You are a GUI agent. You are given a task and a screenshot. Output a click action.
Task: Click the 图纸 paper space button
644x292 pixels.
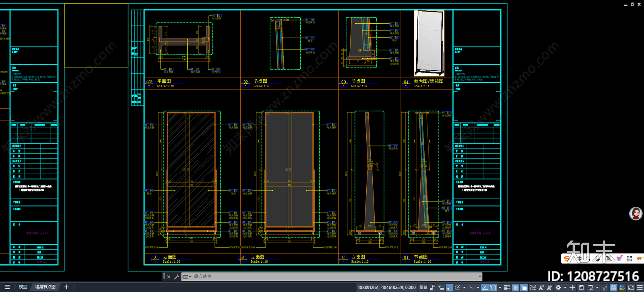(x=423, y=288)
